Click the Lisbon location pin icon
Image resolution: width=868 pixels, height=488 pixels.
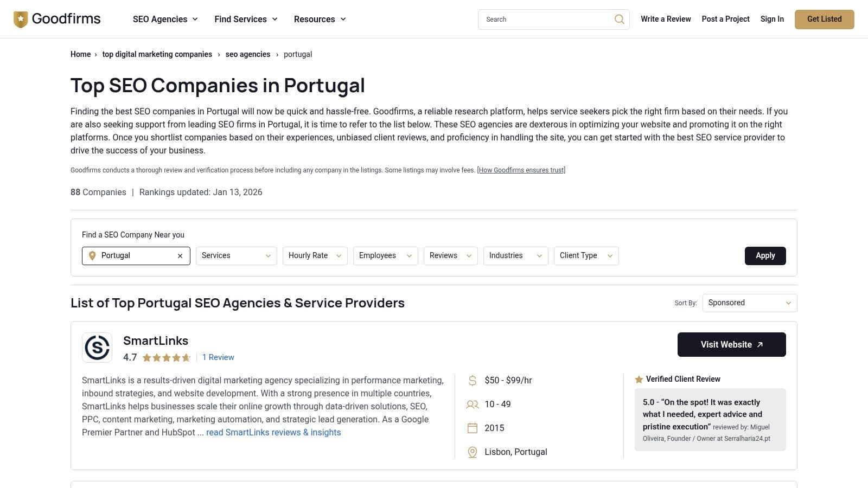click(473, 452)
